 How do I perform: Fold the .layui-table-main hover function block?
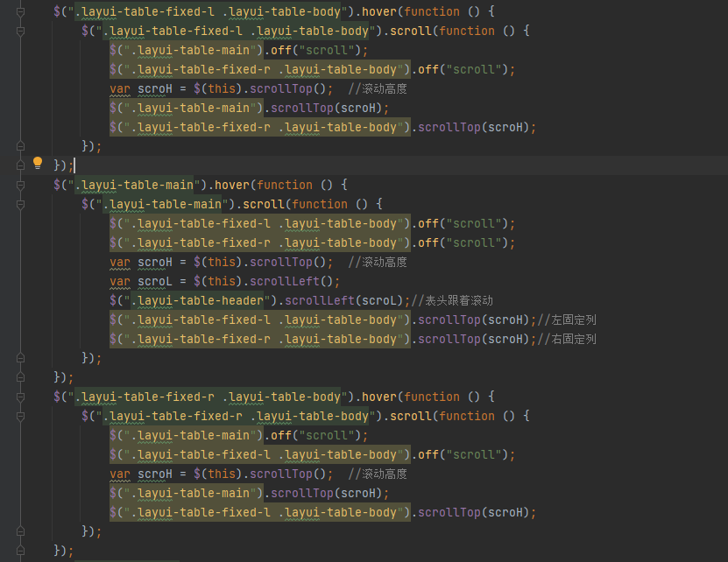(20, 186)
